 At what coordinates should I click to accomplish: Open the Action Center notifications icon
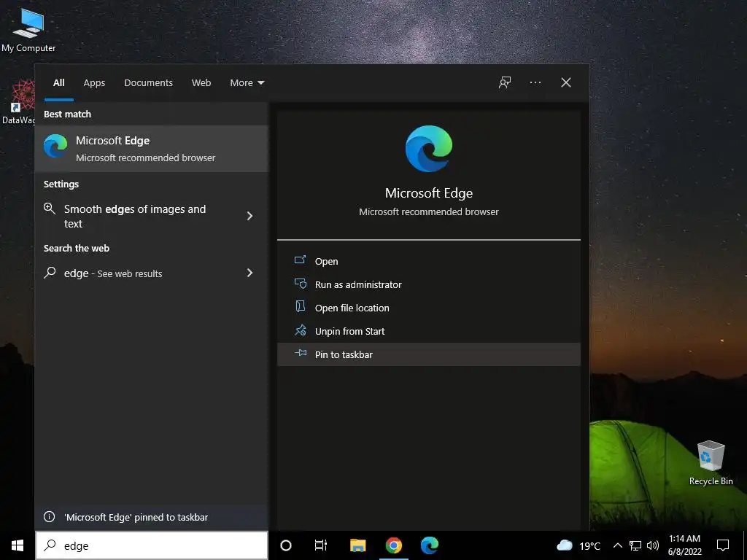(723, 545)
